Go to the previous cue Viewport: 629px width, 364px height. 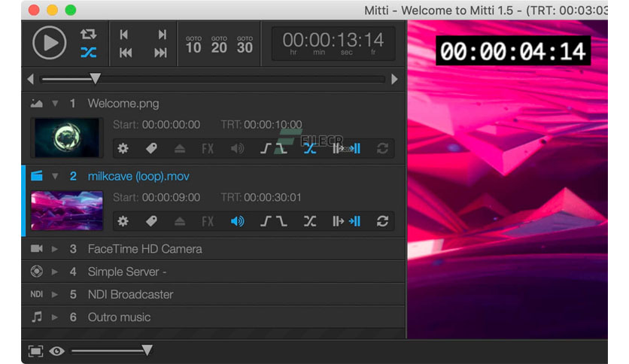pyautogui.click(x=126, y=53)
